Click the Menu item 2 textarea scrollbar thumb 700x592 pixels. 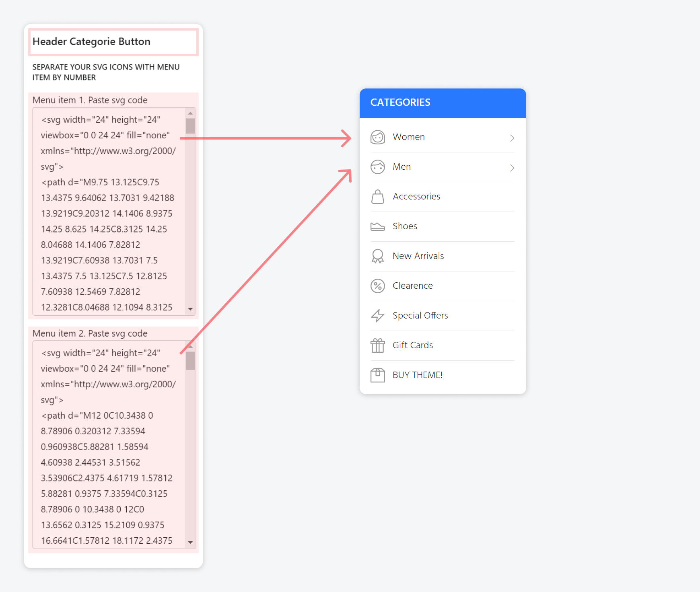190,361
